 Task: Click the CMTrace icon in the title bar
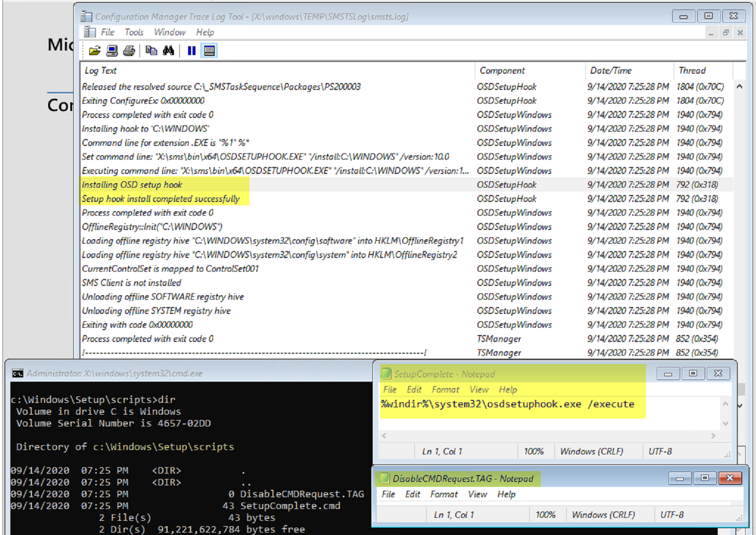point(86,16)
